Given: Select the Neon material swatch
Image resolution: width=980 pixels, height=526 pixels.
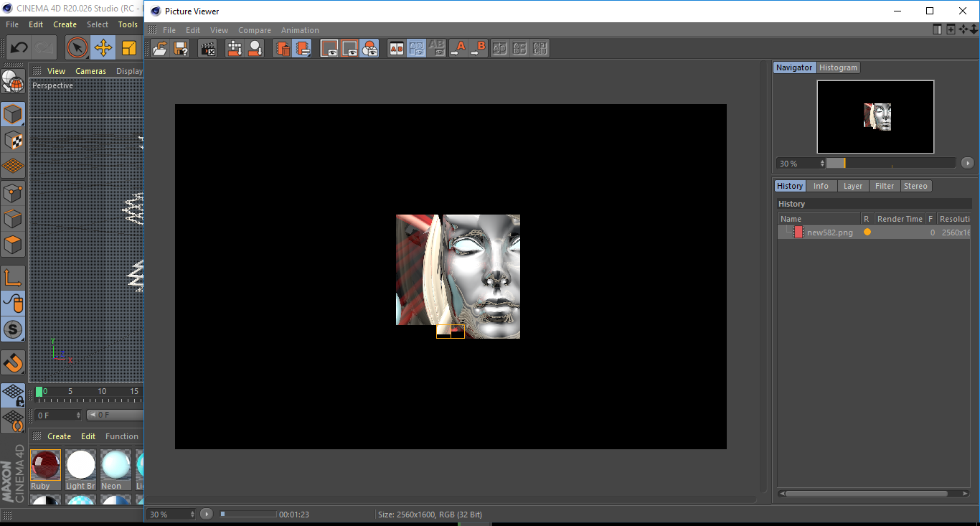Looking at the screenshot, I should (116, 470).
